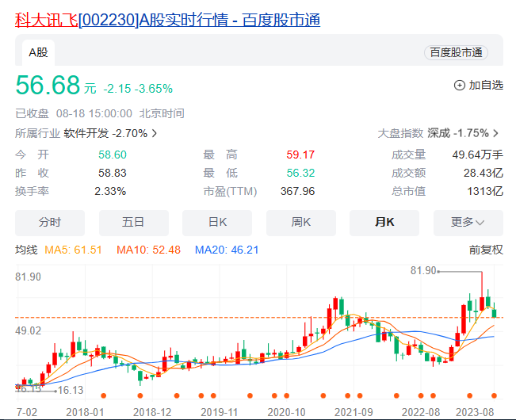
Task: Click the 2022-08 date axis label
Action: pyautogui.click(x=421, y=412)
